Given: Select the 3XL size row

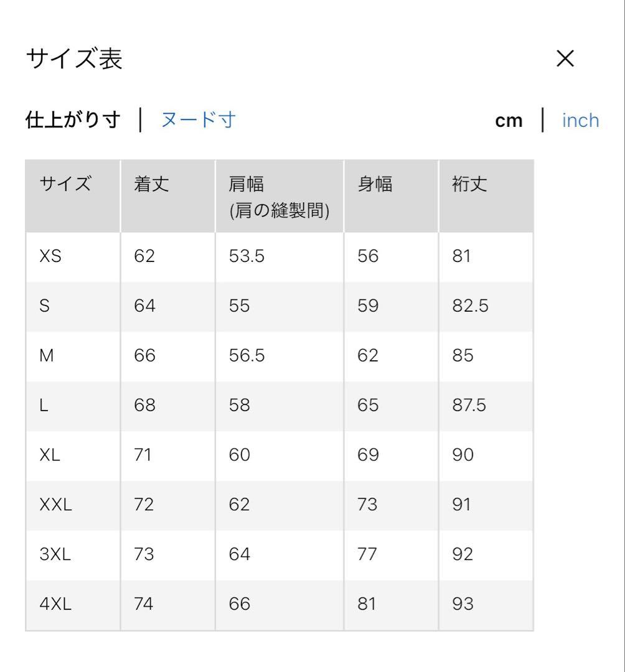Looking at the screenshot, I should pos(56,554).
